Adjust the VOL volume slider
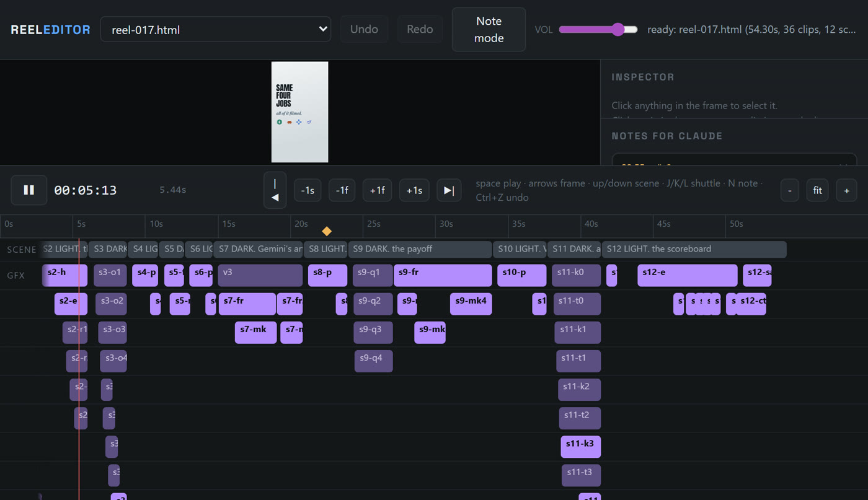Image resolution: width=868 pixels, height=500 pixels. click(598, 29)
